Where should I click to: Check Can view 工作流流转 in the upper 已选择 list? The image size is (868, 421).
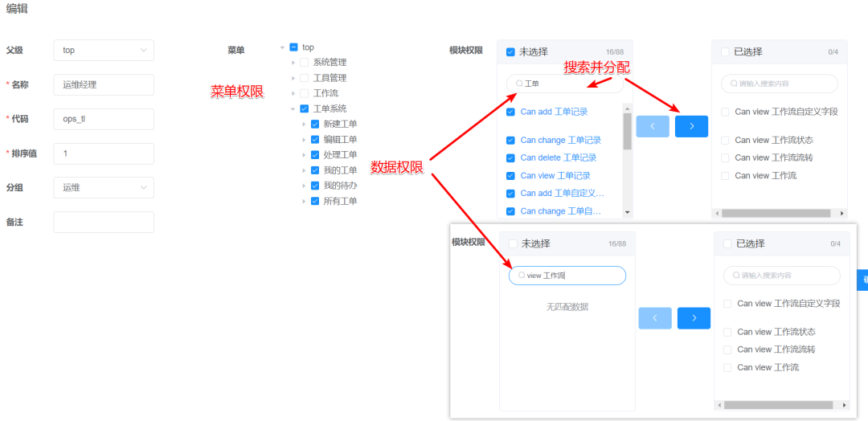pos(725,158)
